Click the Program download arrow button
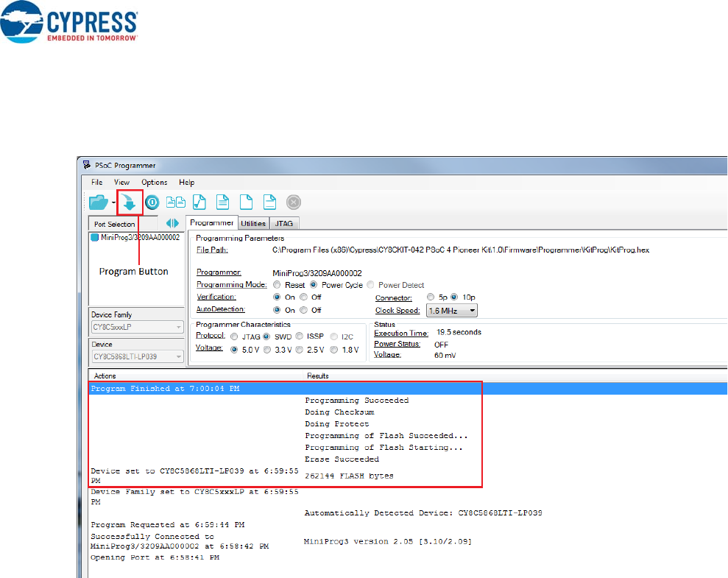The height and width of the screenshot is (578, 728). (x=130, y=202)
